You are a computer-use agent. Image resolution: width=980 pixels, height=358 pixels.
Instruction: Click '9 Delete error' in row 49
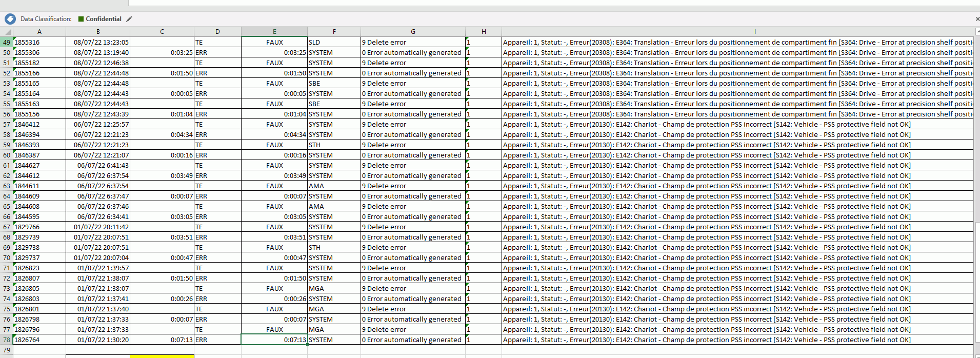pyautogui.click(x=413, y=42)
